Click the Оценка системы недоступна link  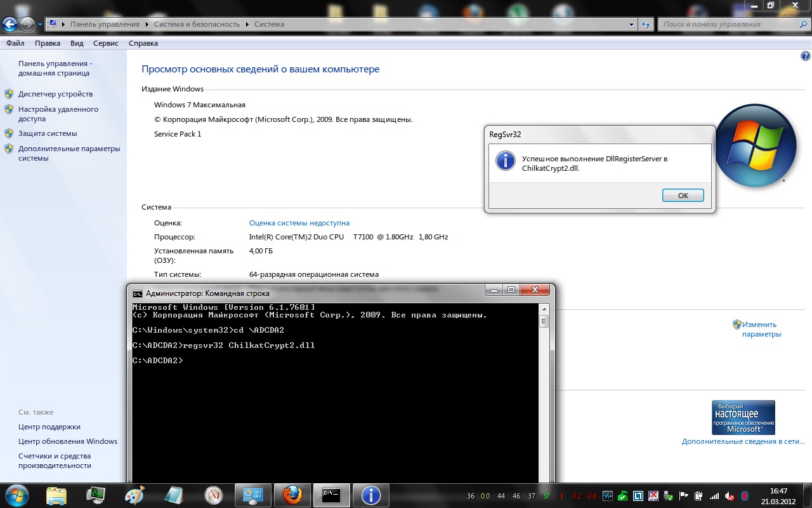point(299,223)
